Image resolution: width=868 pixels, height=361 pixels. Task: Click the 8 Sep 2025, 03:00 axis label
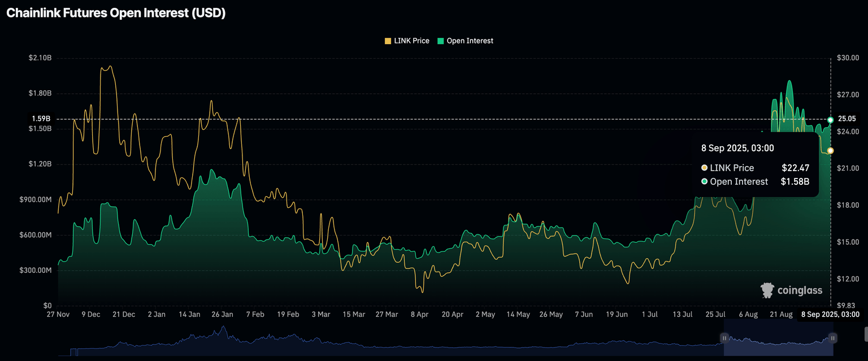click(830, 314)
